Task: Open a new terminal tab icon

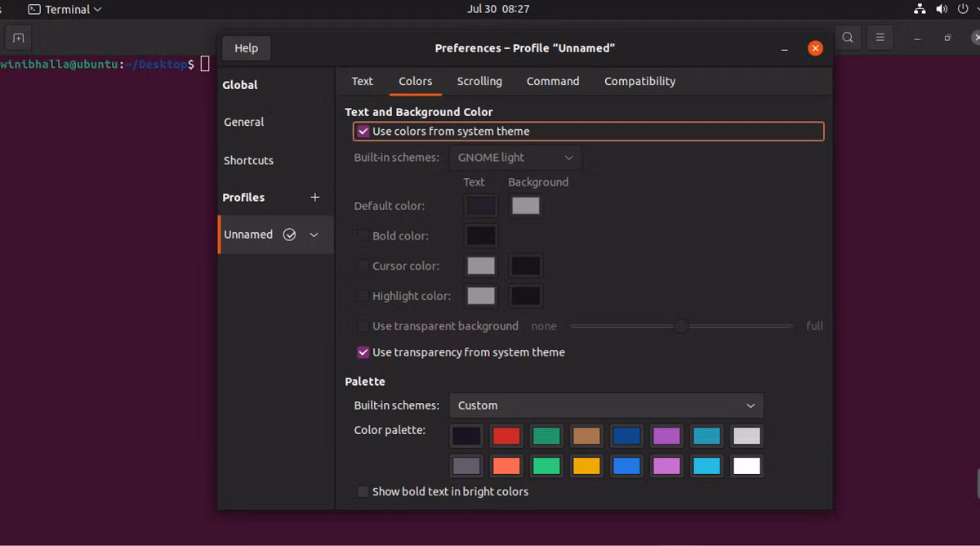Action: point(18,38)
